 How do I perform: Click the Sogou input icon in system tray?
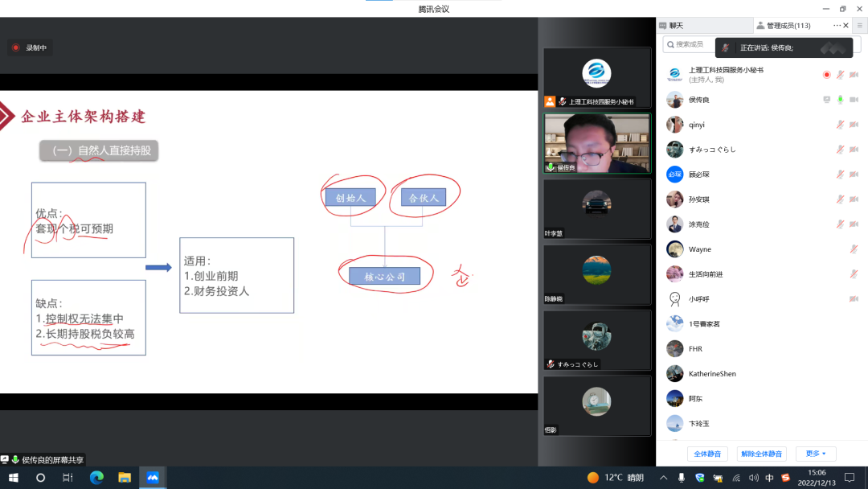785,478
